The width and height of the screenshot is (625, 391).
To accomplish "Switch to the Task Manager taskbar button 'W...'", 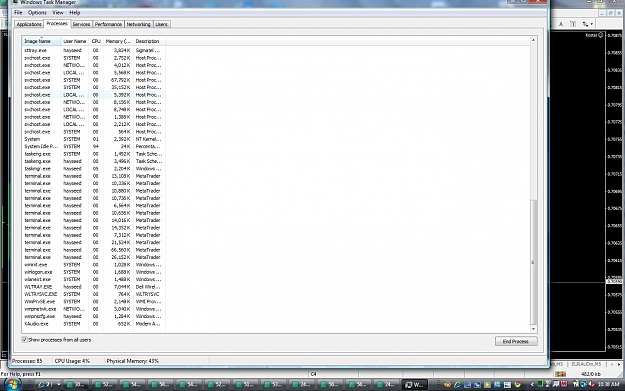I will point(415,385).
